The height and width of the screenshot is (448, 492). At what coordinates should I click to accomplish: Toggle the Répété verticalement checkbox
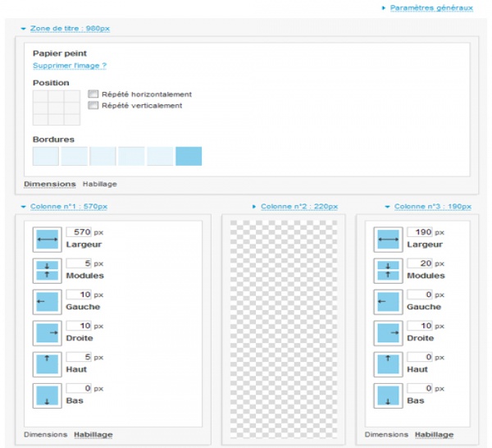93,106
